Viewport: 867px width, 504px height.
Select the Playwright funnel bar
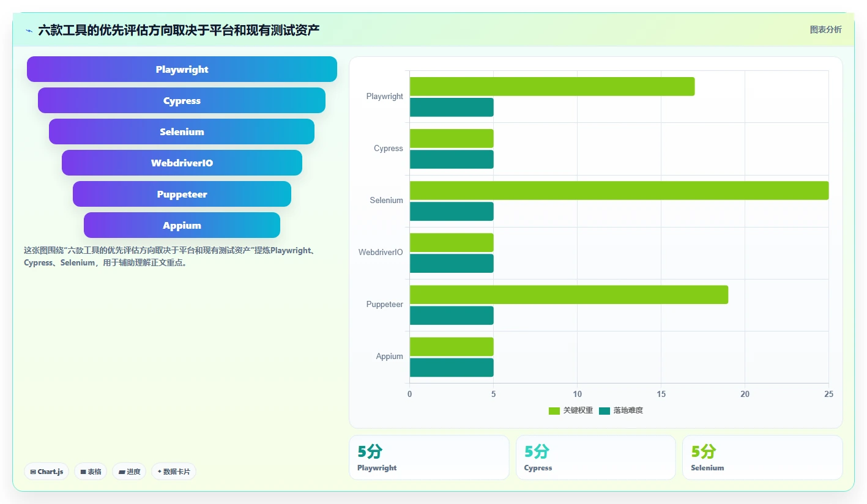point(182,69)
